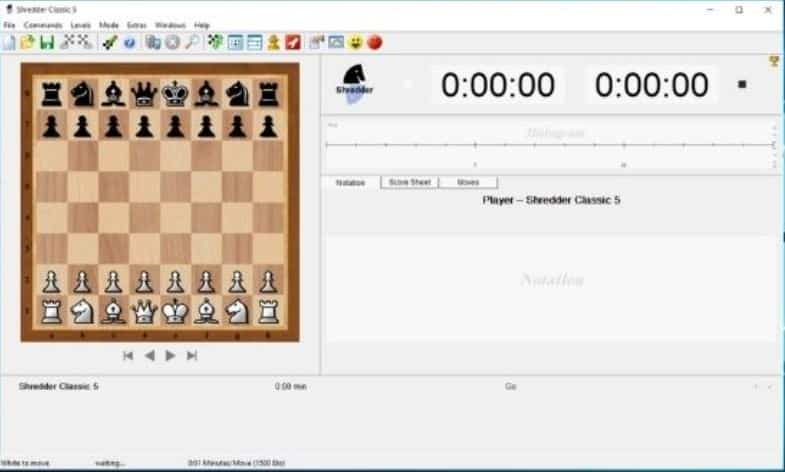Switch to the Score Sheet tab

coord(410,182)
